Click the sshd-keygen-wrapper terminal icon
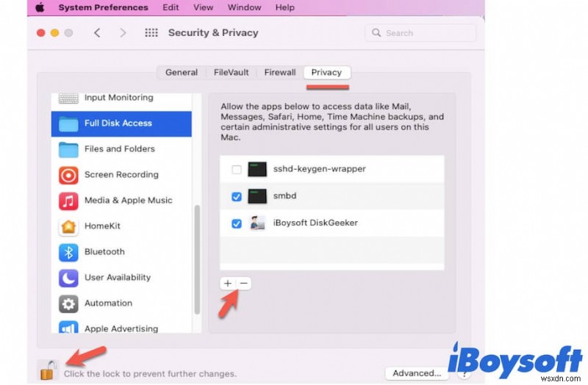The height and width of the screenshot is (385, 588). (257, 169)
